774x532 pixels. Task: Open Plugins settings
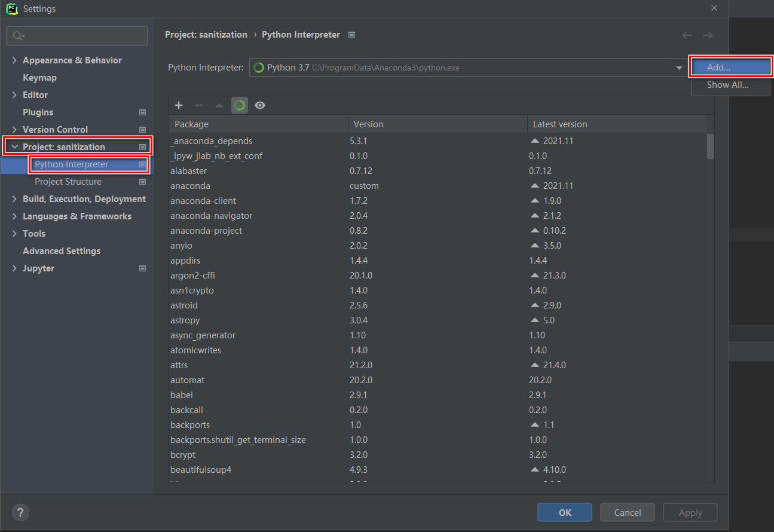[38, 112]
